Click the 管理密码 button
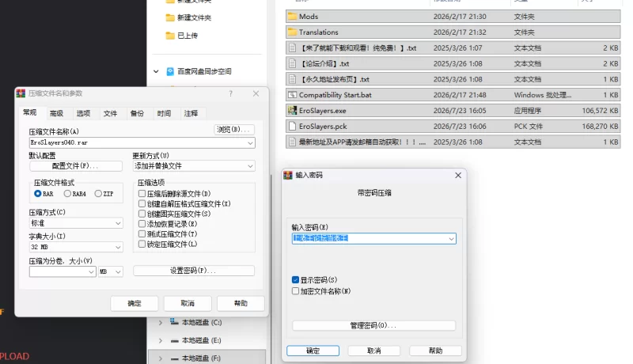This screenshot has width=633, height=364. pos(373,326)
